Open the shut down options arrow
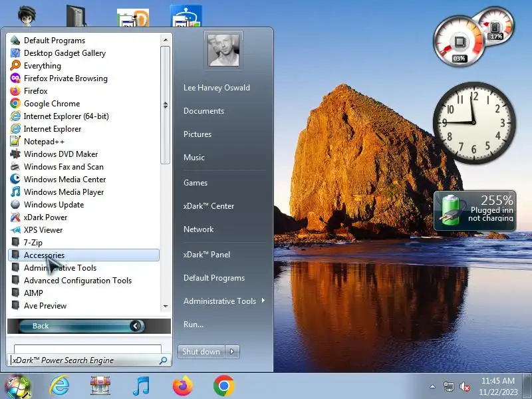This screenshot has height=399, width=532. (232, 352)
